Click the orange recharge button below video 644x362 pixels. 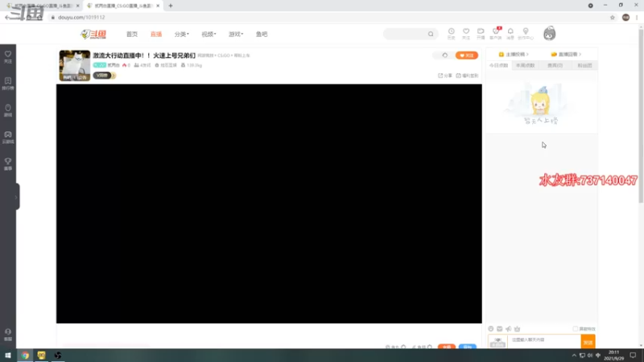(447, 347)
